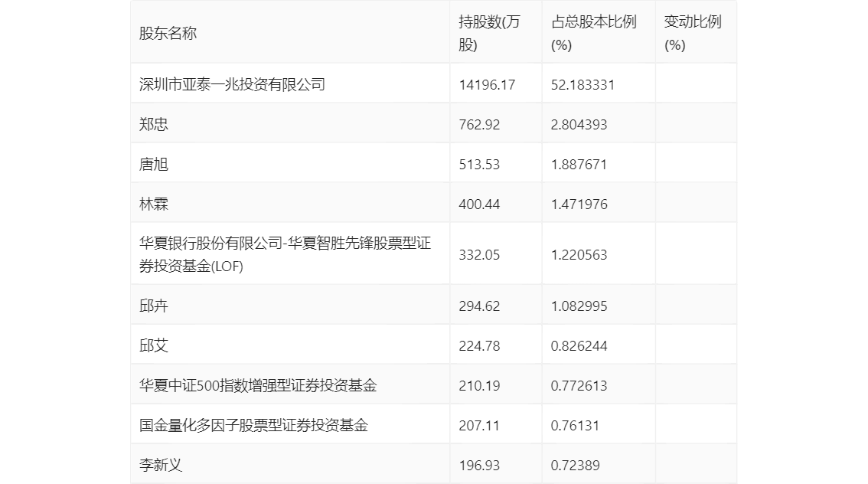Click the value 210.19
The width and height of the screenshot is (868, 484).
click(479, 386)
